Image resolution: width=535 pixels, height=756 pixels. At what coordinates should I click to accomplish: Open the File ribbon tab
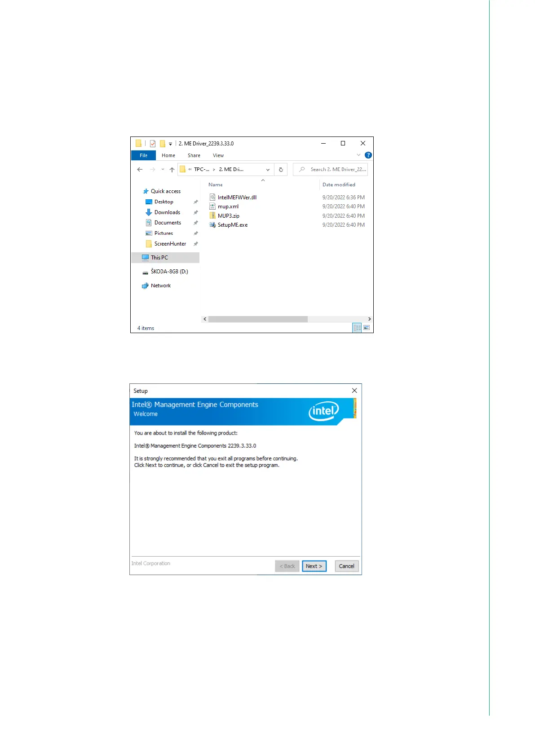(x=143, y=155)
